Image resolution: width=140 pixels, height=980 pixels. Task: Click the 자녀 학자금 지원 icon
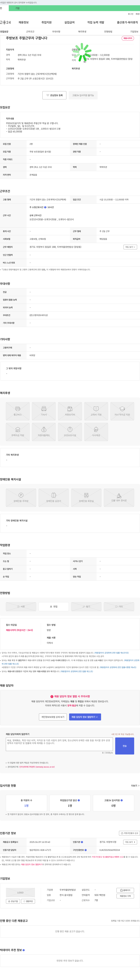point(122,411)
